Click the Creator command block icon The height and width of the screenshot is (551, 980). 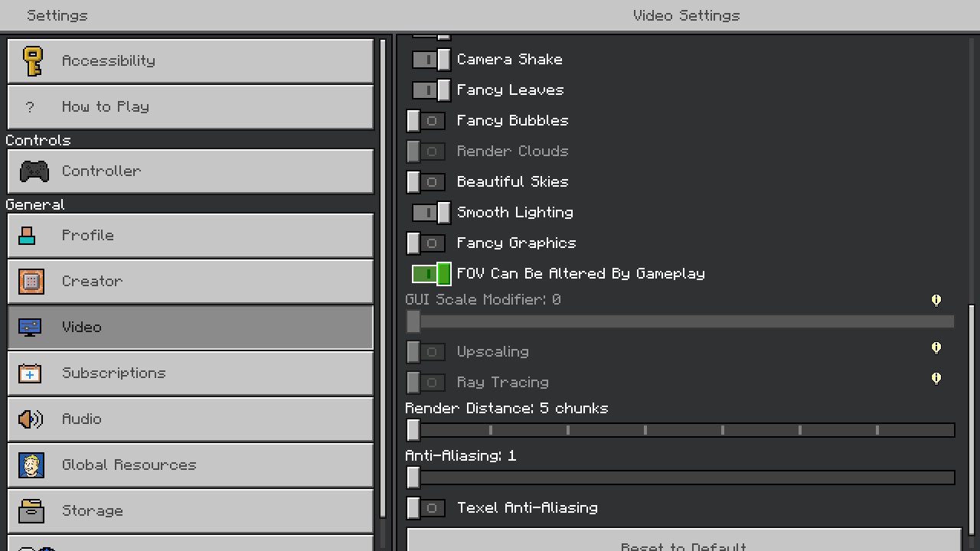(x=31, y=282)
